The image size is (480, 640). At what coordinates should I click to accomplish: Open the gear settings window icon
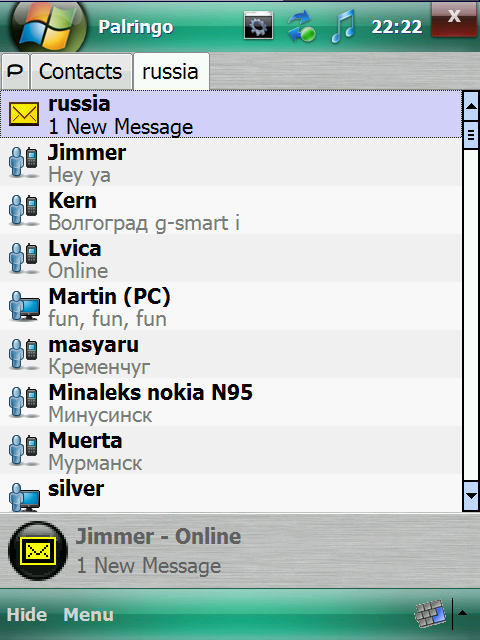tap(258, 25)
